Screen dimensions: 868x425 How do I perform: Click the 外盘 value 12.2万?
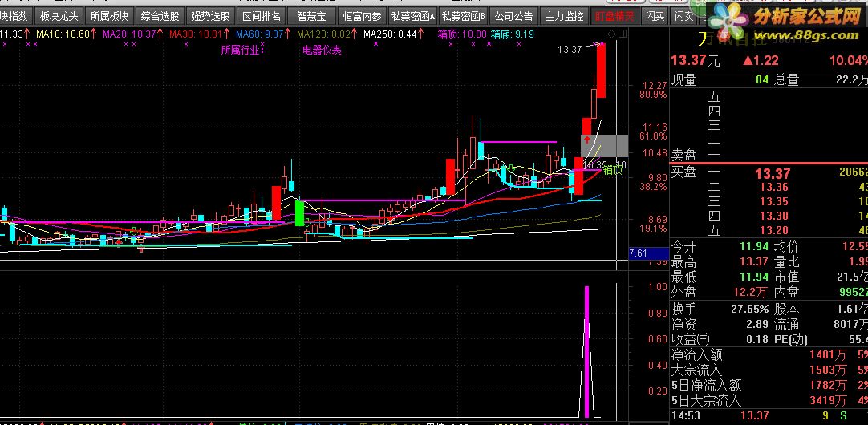(752, 292)
